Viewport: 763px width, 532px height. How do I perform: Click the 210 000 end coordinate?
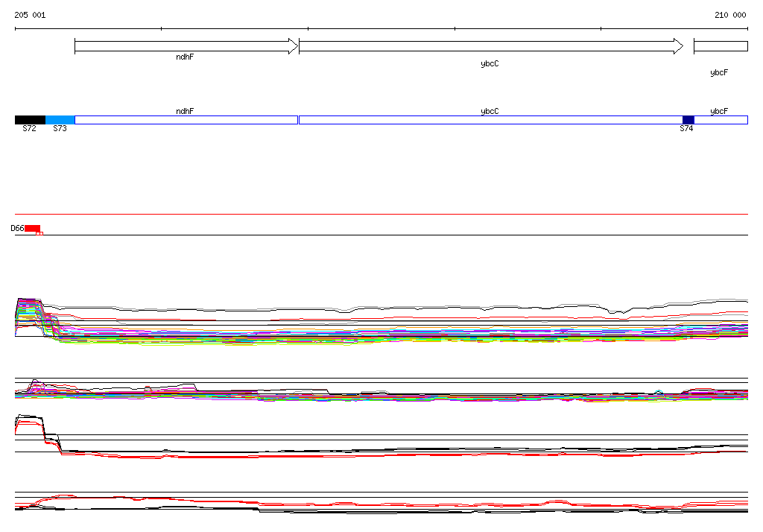[x=730, y=15]
